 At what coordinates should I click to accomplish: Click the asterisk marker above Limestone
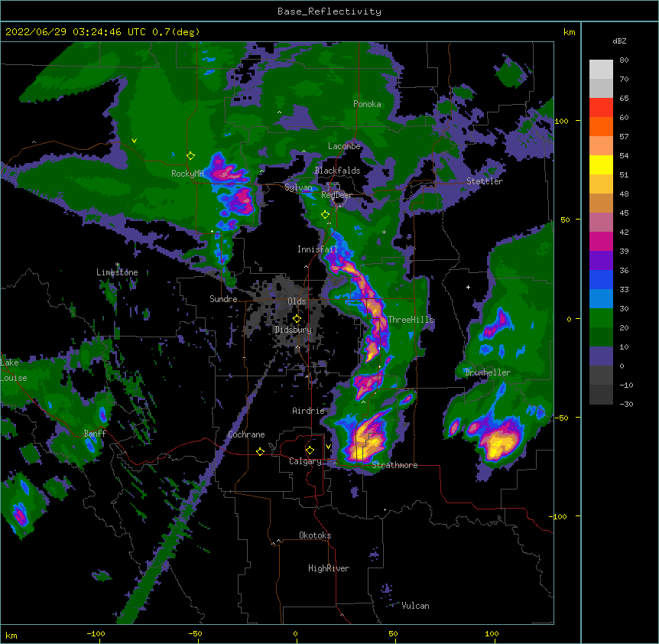(x=117, y=265)
